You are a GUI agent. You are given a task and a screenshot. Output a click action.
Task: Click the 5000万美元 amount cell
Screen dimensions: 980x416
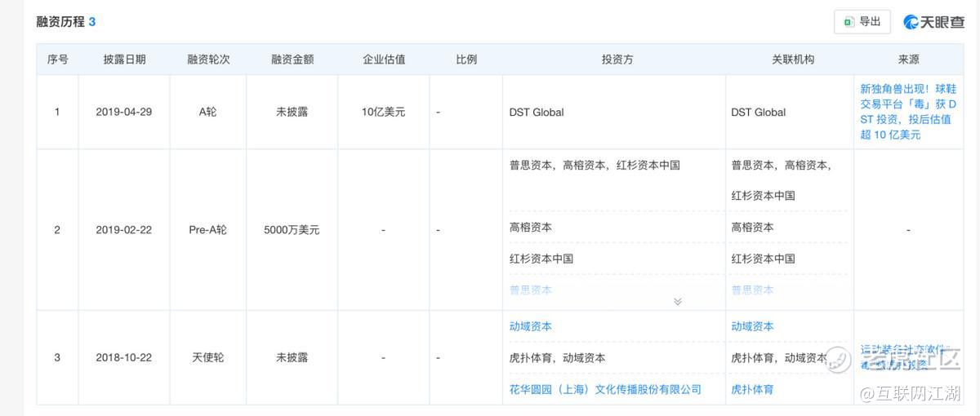click(292, 230)
